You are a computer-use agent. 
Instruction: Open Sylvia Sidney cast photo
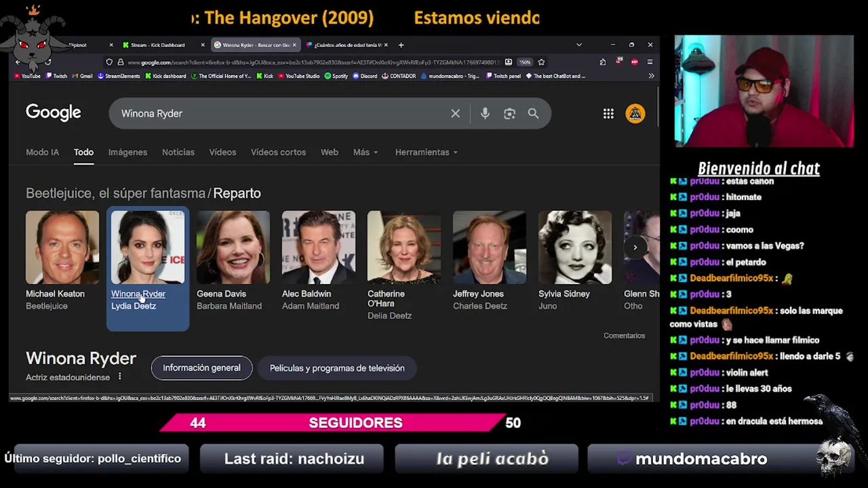575,247
